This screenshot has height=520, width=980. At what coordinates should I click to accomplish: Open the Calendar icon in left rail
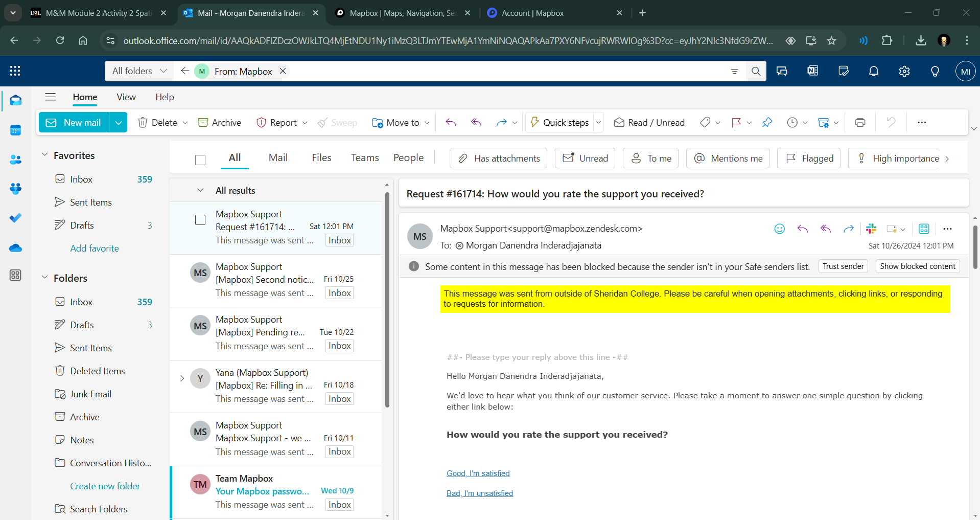(x=15, y=130)
